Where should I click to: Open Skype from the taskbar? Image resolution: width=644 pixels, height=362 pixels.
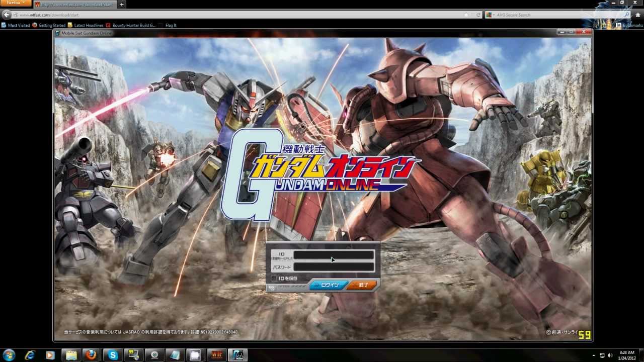tap(113, 355)
